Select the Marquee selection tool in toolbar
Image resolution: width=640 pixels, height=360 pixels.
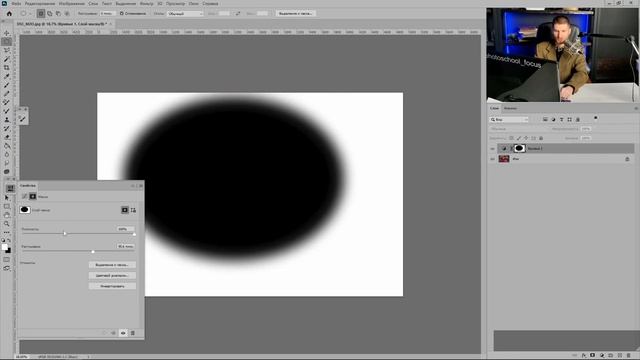point(7,42)
